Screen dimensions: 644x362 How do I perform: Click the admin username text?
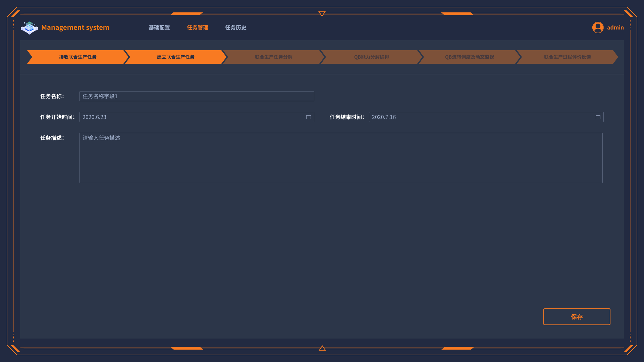pyautogui.click(x=615, y=27)
